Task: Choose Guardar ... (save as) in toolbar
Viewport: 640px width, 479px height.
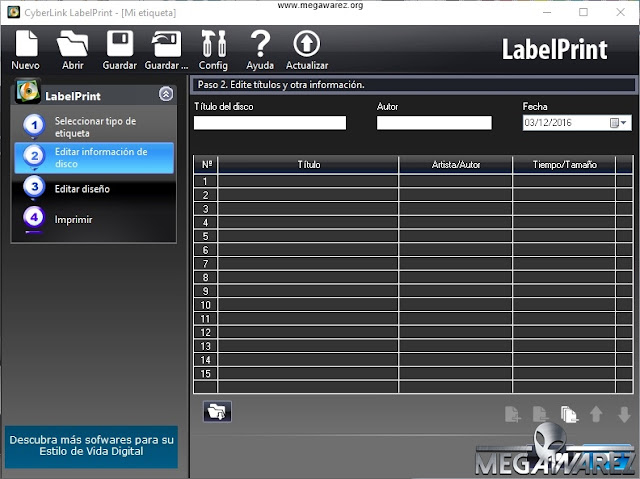Action: pyautogui.click(x=166, y=50)
